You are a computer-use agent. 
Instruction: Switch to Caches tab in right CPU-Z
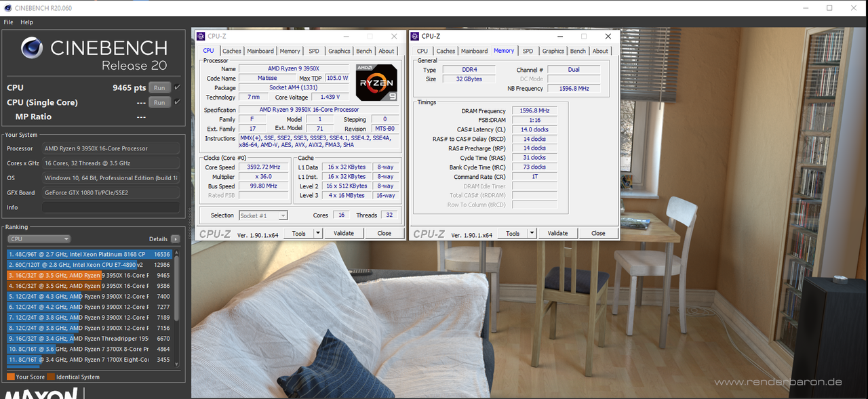(446, 51)
